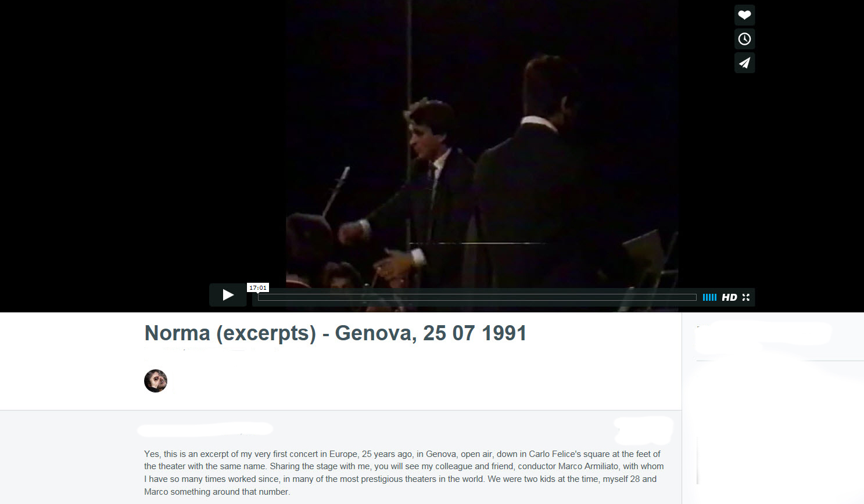Screen dimensions: 864x504
Task: Click Marco Armiliato's name in the description
Action: 588,466
